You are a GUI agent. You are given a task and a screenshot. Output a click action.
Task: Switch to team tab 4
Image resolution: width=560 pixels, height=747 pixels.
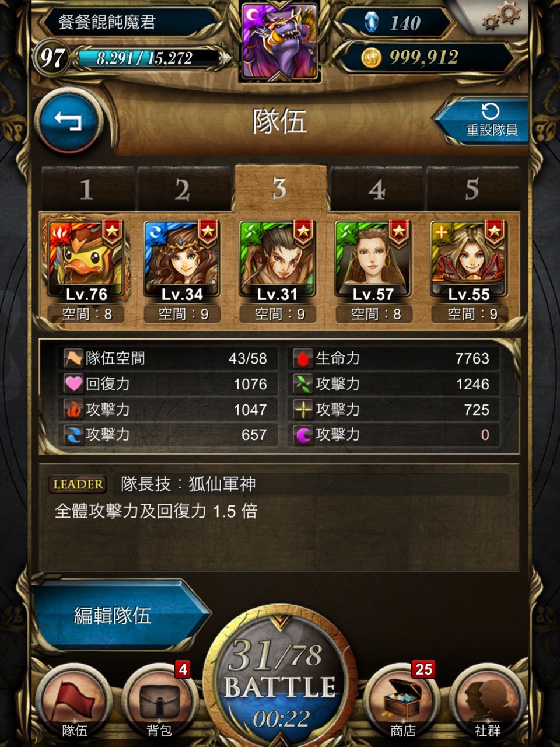pos(376,189)
